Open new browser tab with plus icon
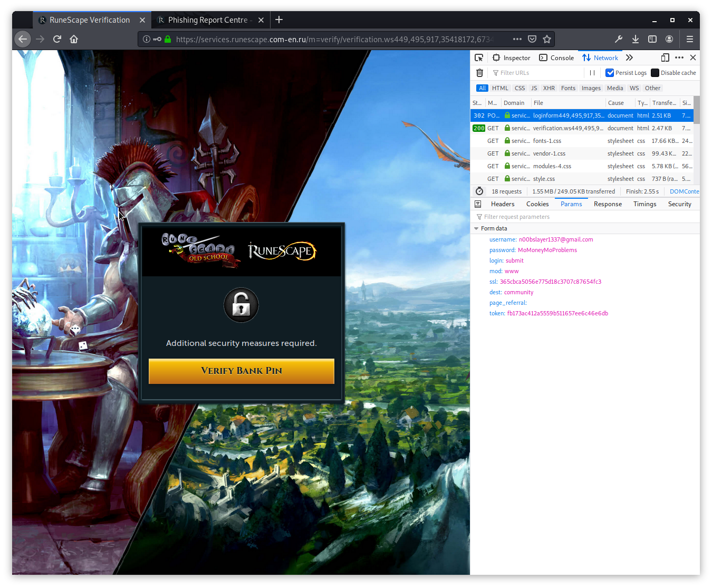 [x=279, y=20]
